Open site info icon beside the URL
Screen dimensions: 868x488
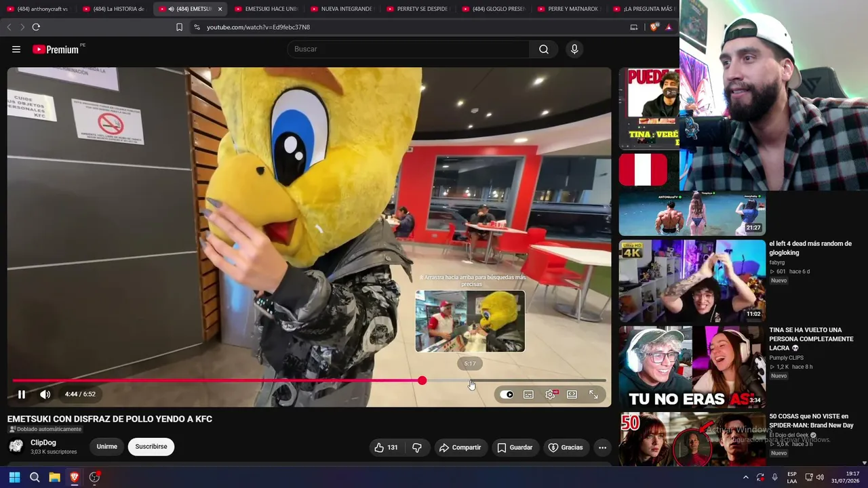(197, 27)
